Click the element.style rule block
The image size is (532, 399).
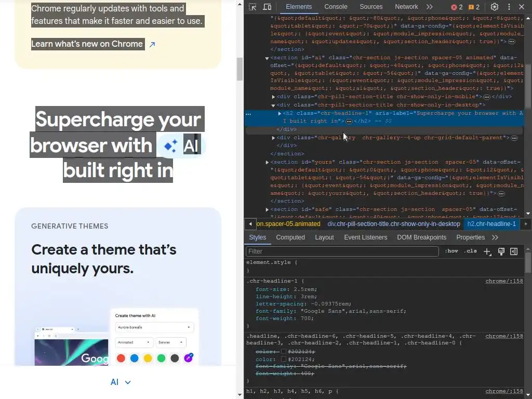(x=385, y=267)
